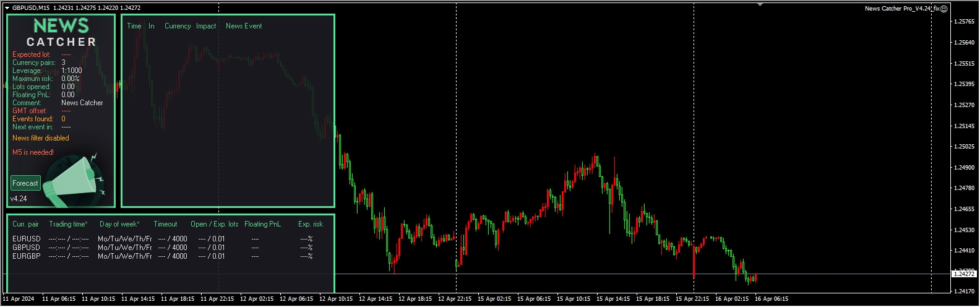Click the 'Exp. risk' column header
980x307 pixels.
(310, 224)
